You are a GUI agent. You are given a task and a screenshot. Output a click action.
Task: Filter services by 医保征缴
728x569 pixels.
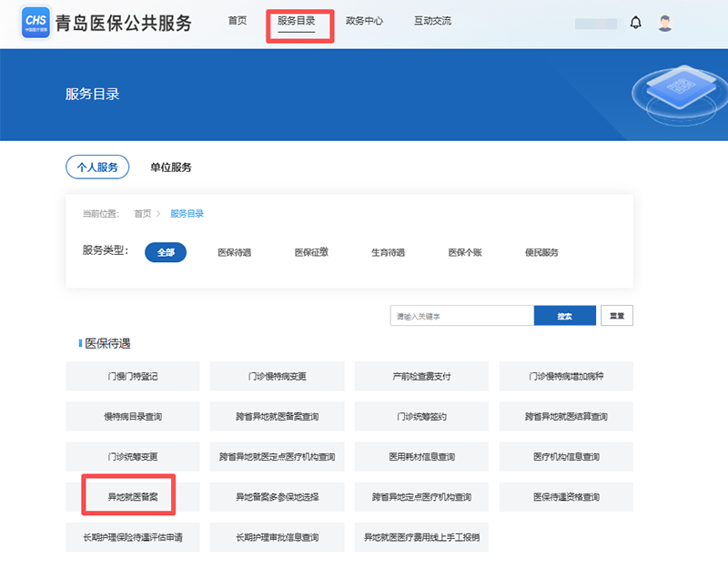tap(311, 252)
